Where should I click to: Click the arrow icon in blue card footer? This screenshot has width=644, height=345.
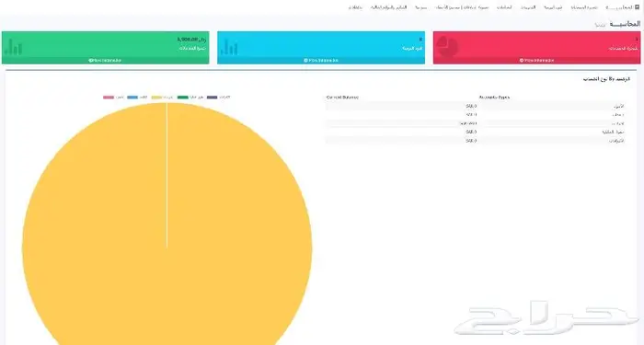tap(305, 61)
